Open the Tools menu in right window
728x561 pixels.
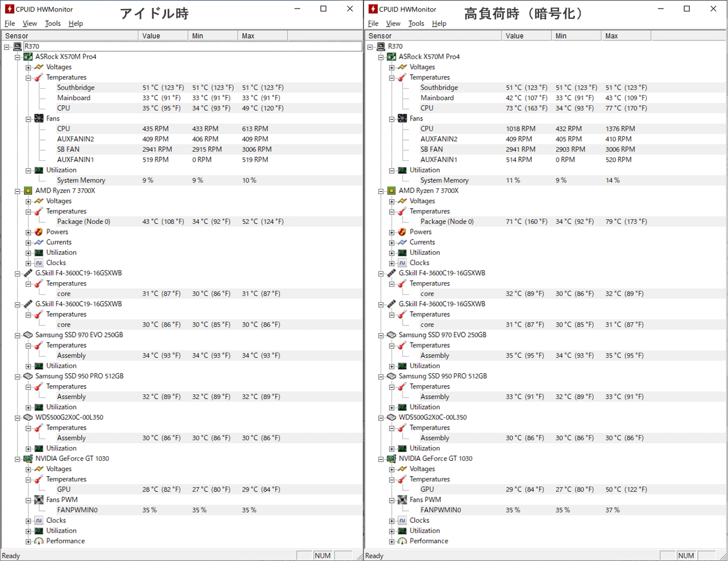point(416,23)
